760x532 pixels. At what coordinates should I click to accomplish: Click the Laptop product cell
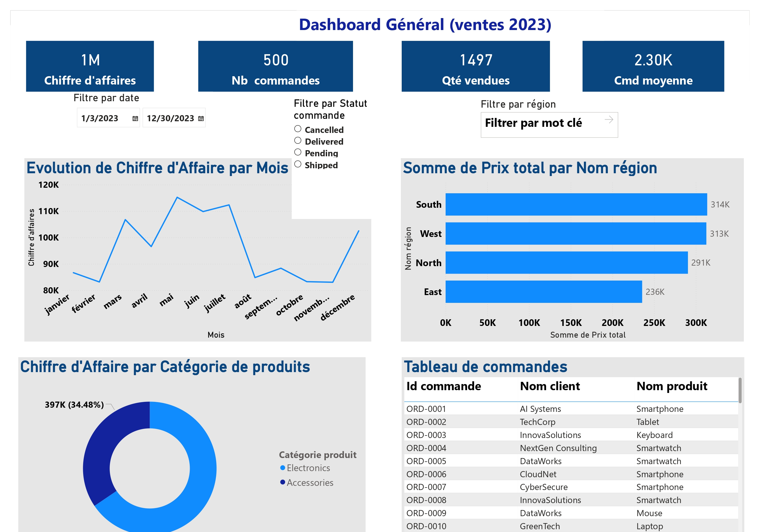tap(650, 526)
